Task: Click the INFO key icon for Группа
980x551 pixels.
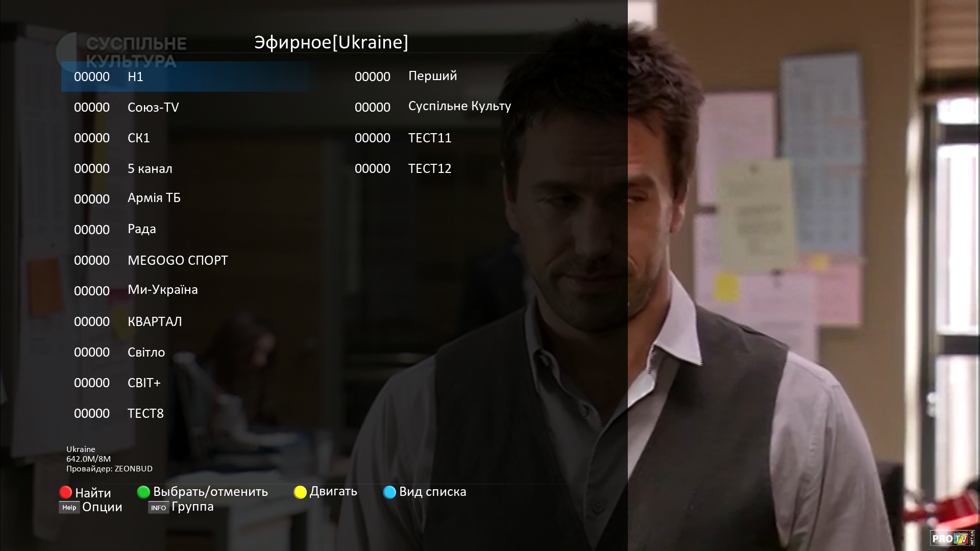Action: click(158, 508)
